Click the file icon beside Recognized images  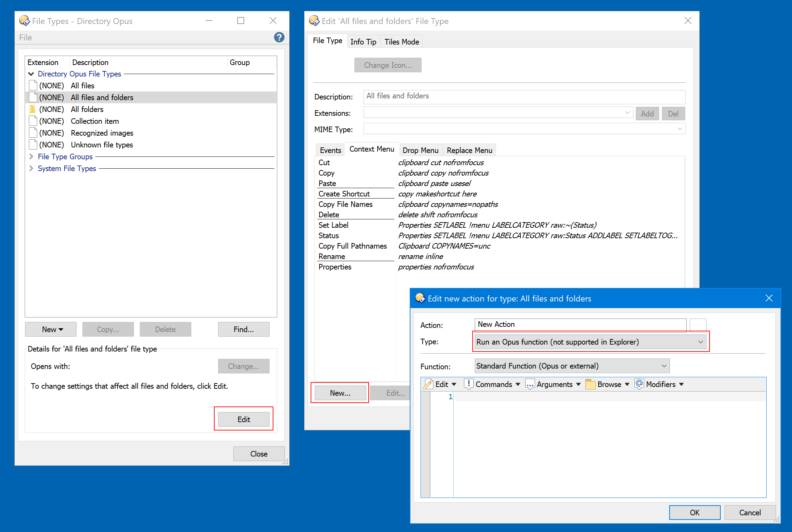point(32,132)
